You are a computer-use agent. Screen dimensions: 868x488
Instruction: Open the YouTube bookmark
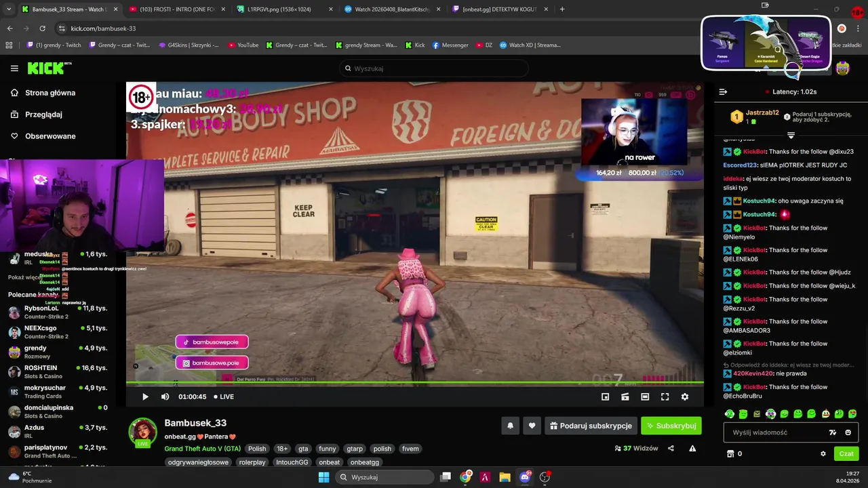(x=243, y=45)
